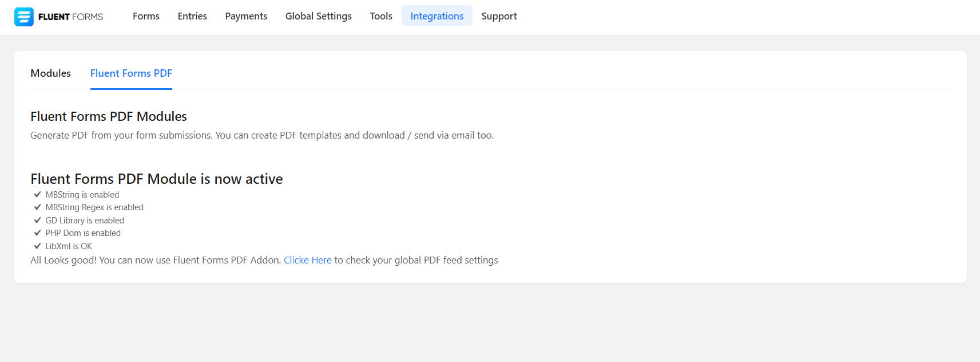This screenshot has height=362, width=980.
Task: Click the checkmark beside MBString is enabled
Action: pos(38,195)
